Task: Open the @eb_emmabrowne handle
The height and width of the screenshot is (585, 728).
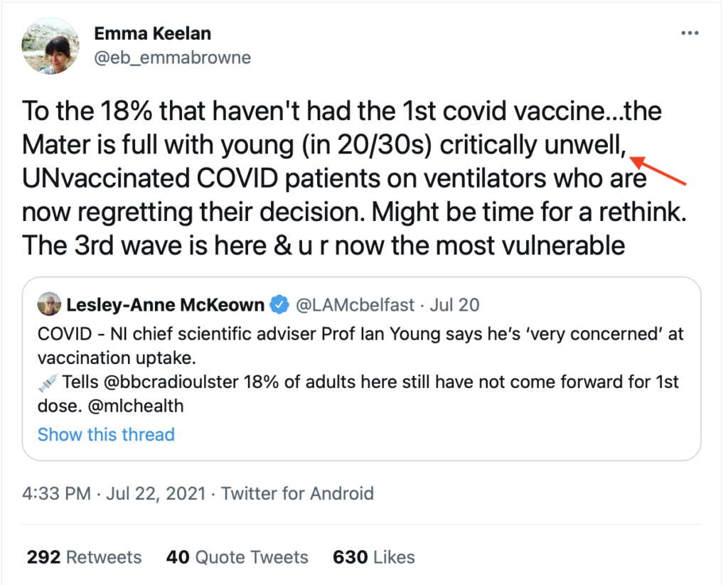Action: click(172, 58)
